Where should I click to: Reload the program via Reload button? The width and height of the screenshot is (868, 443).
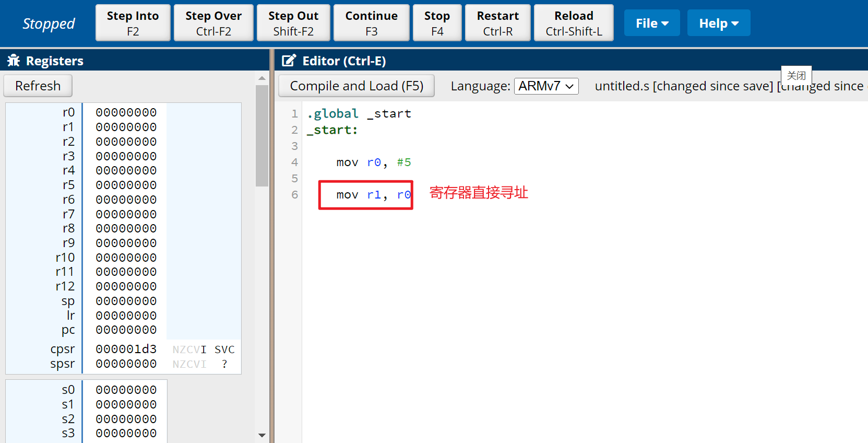[574, 23]
